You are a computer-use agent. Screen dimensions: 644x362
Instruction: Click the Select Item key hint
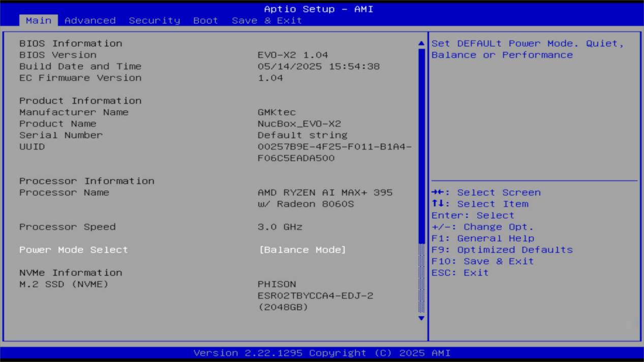point(480,204)
